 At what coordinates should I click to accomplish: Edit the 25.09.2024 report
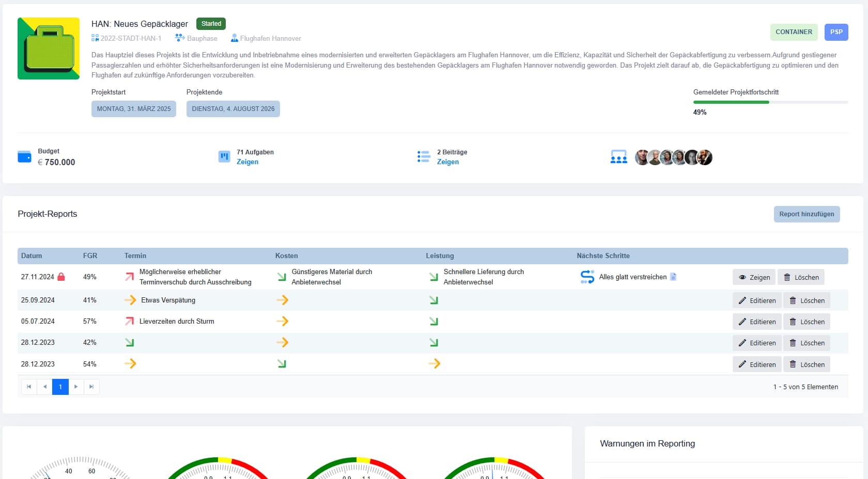757,300
